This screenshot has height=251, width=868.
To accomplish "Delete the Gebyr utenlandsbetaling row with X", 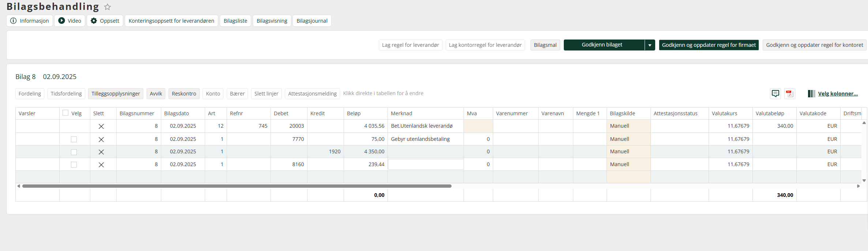I will (x=101, y=139).
